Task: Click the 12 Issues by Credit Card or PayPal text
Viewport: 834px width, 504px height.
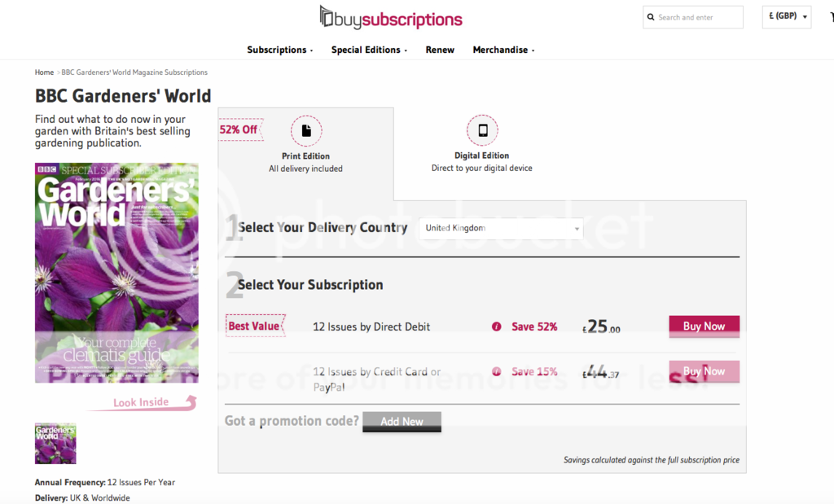Action: click(376, 379)
